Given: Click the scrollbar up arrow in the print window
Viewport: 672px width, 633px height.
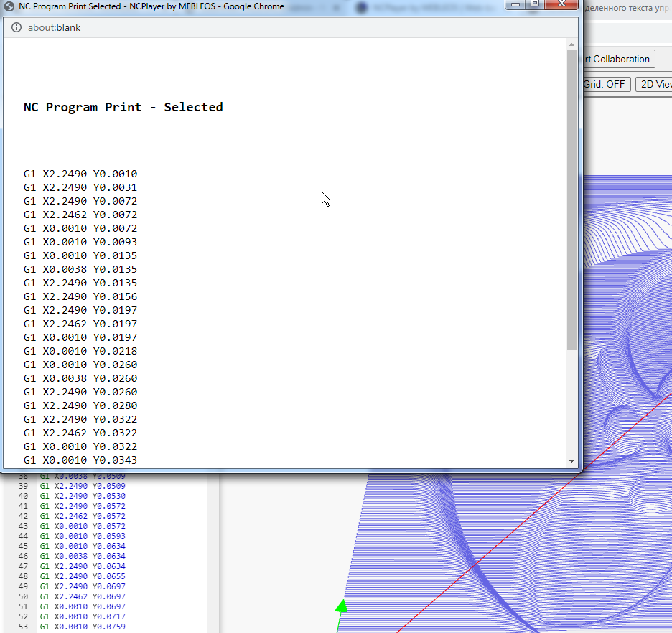Looking at the screenshot, I should point(571,44).
